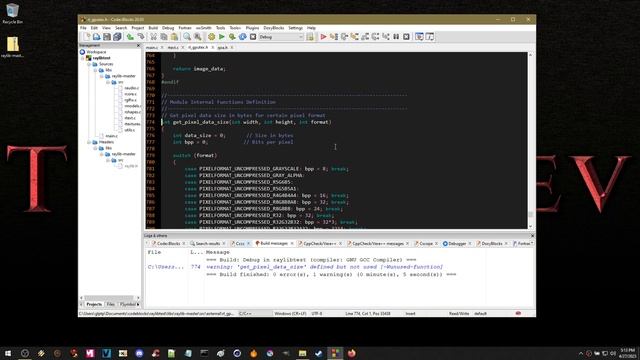Viewport: 640px width, 360px height.
Task: Click the Replace toolbar icon
Action: coord(198,37)
